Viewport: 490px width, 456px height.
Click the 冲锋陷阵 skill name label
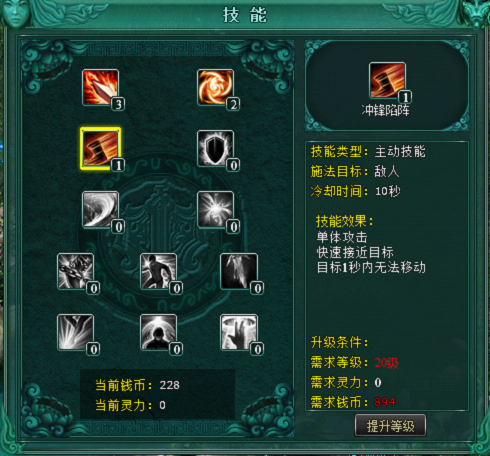pyautogui.click(x=386, y=110)
